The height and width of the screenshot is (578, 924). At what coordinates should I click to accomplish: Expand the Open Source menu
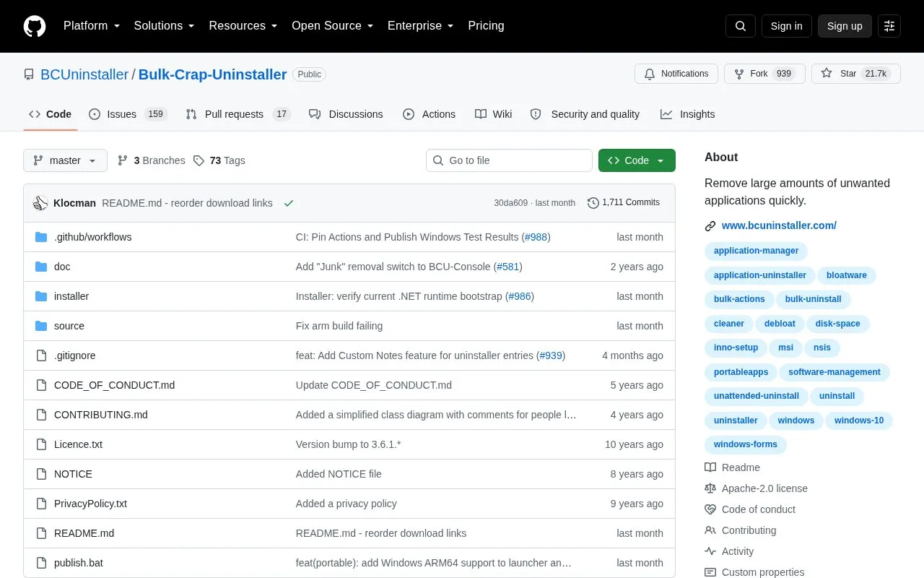333,26
